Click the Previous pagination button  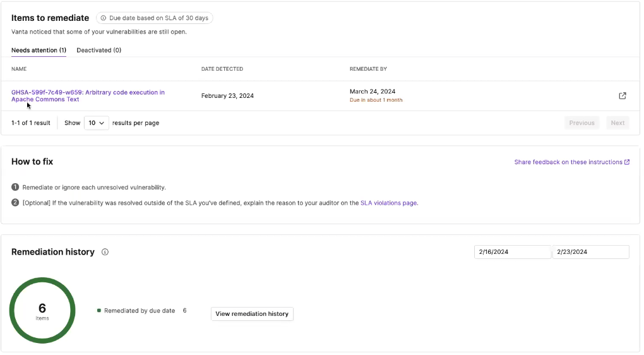pyautogui.click(x=581, y=123)
